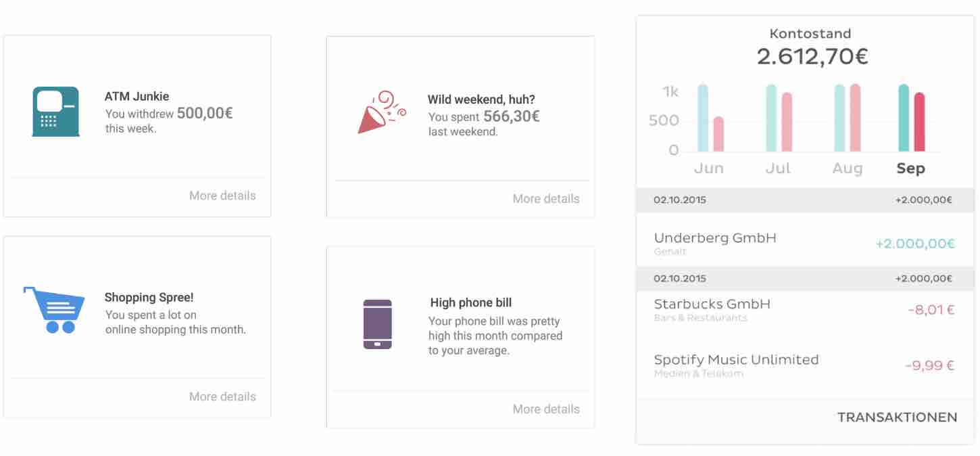Click the light blue June income bar
Screen dimensions: 980x456
pos(703,118)
